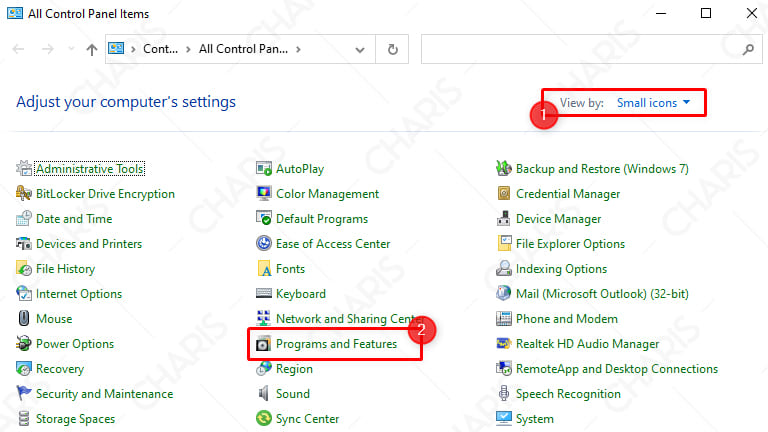
Task: Open the File History icon
Action: coord(24,268)
